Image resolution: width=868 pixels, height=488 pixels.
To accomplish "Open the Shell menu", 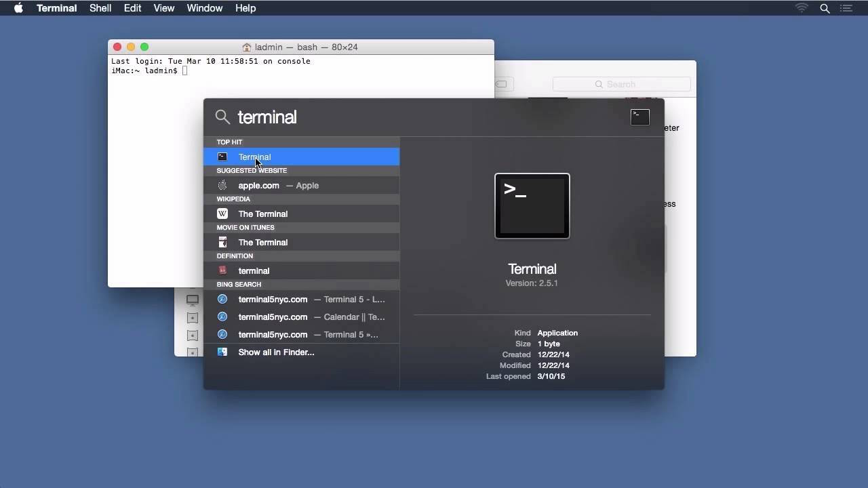I will pos(100,8).
